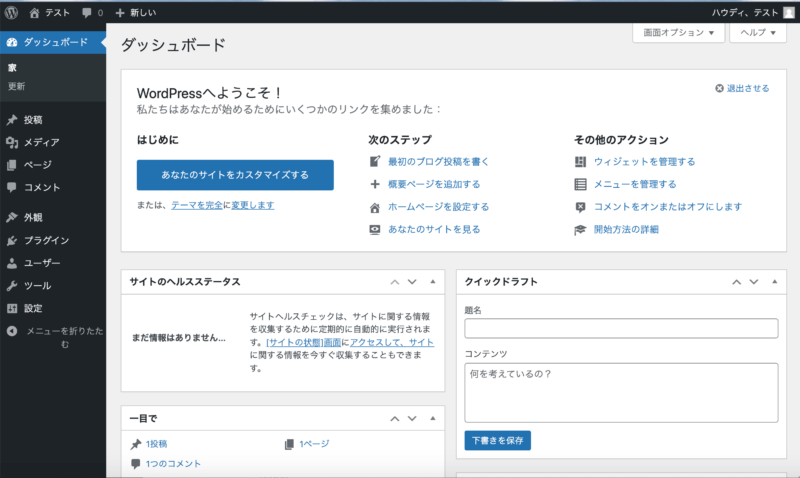
Task: Follow the テーマを完全 link
Action: [197, 205]
